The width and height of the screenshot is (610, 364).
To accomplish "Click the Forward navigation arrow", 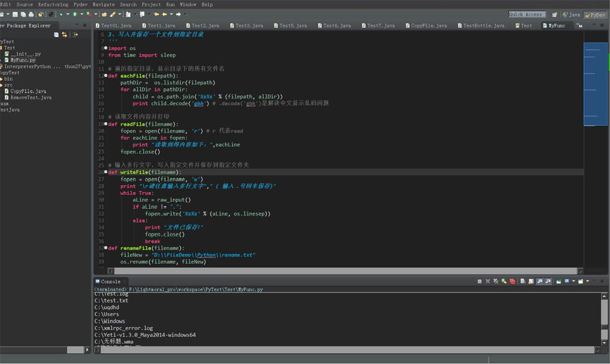I will (x=178, y=14).
